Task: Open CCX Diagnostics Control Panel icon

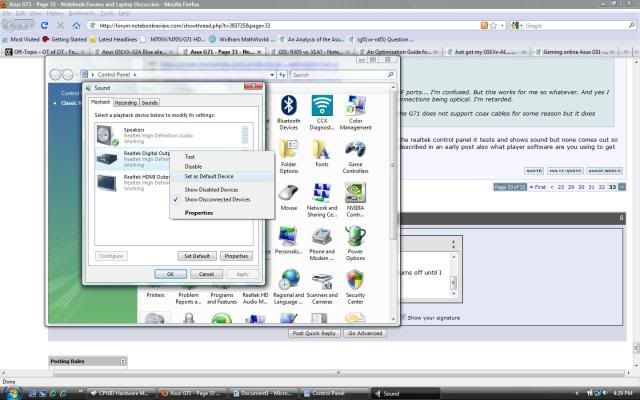Action: click(322, 113)
